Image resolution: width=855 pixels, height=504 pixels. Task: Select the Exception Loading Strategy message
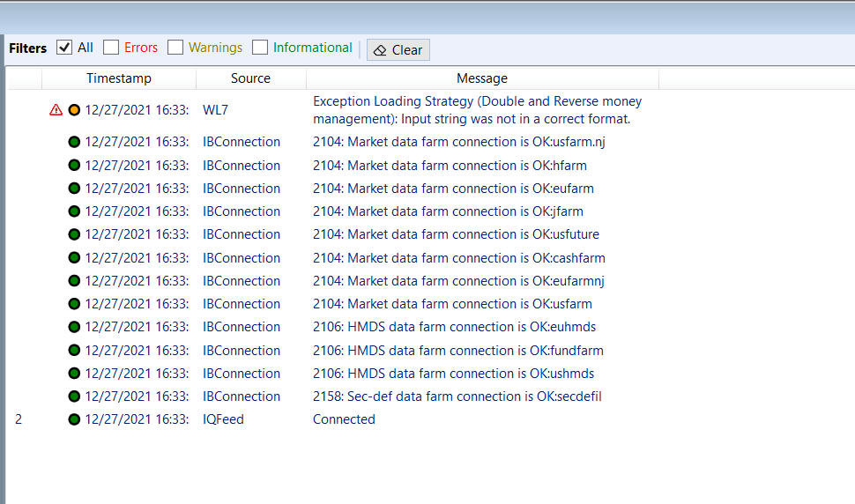click(477, 110)
